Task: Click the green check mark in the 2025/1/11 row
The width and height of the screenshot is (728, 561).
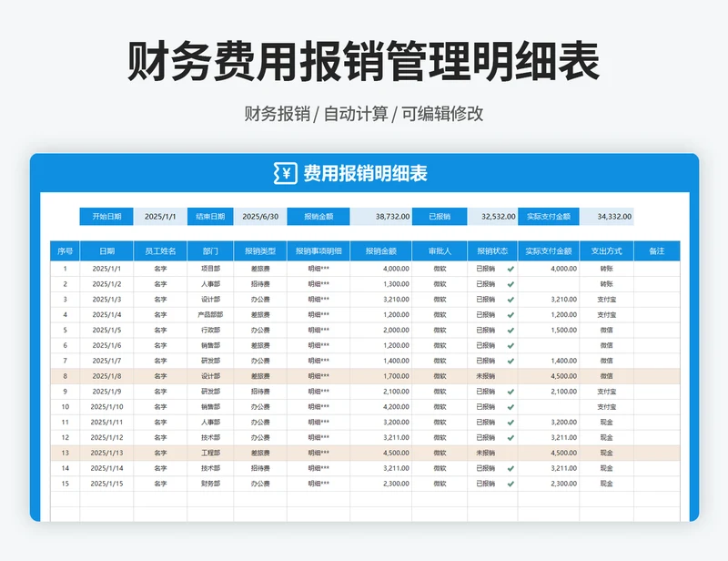Action: click(511, 422)
